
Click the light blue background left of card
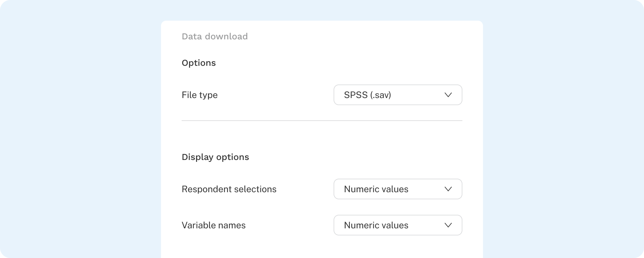[80, 129]
